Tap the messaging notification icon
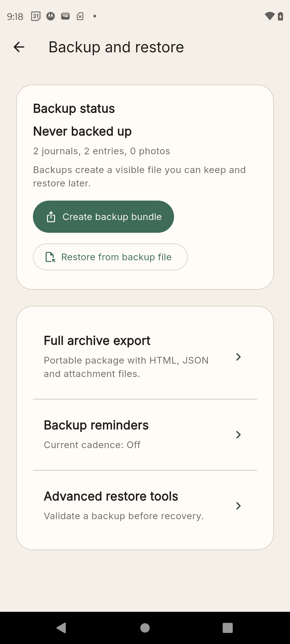The width and height of the screenshot is (290, 644). point(65,16)
